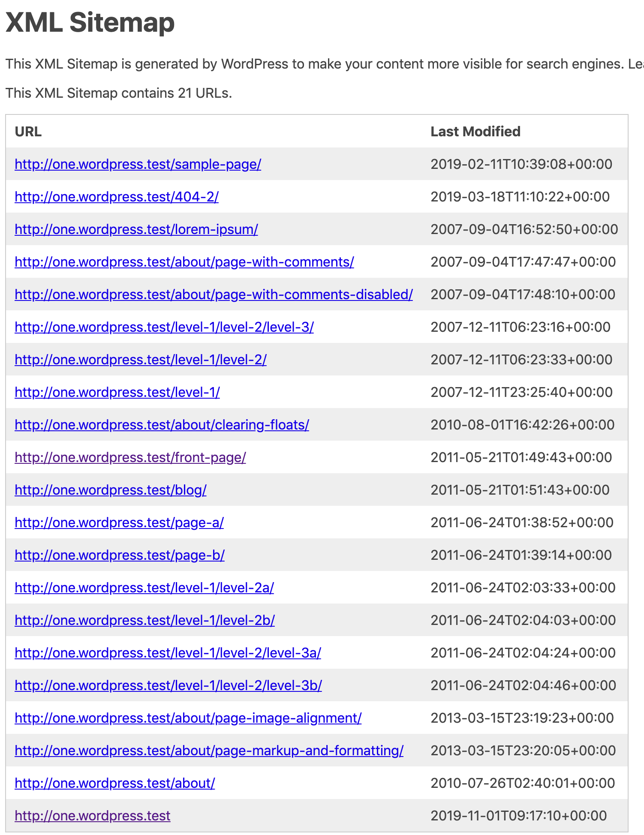The width and height of the screenshot is (644, 835).
Task: Click the page-with-comments link
Action: point(184,262)
